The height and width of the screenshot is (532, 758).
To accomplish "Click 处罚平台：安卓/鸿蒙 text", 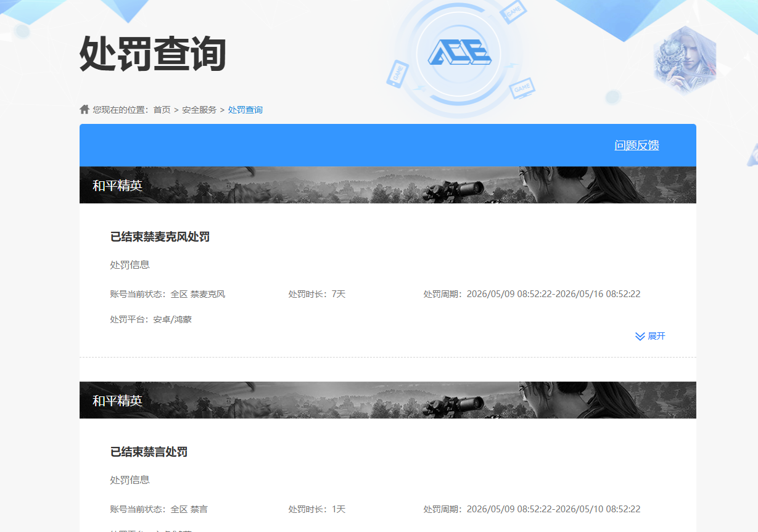I will click(x=151, y=319).
